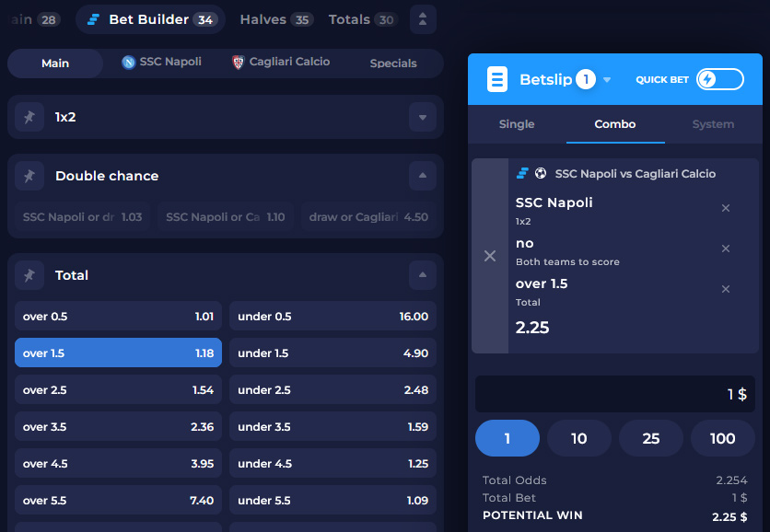770x532 pixels.
Task: Remove 'no' Both teams to score selection
Action: 726,249
